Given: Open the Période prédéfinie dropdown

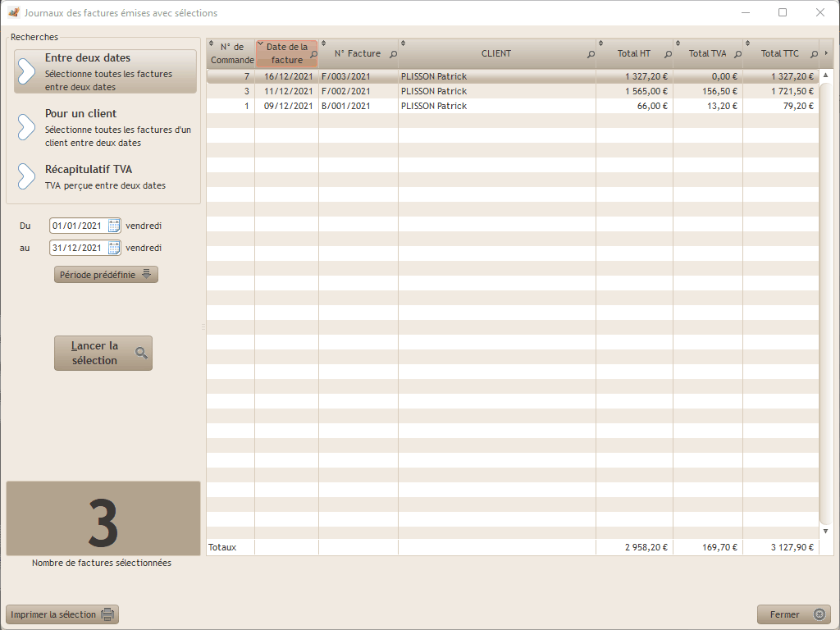Looking at the screenshot, I should 106,274.
